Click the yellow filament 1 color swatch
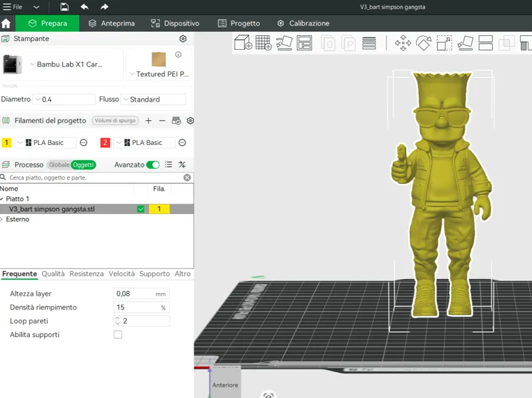 pos(7,143)
